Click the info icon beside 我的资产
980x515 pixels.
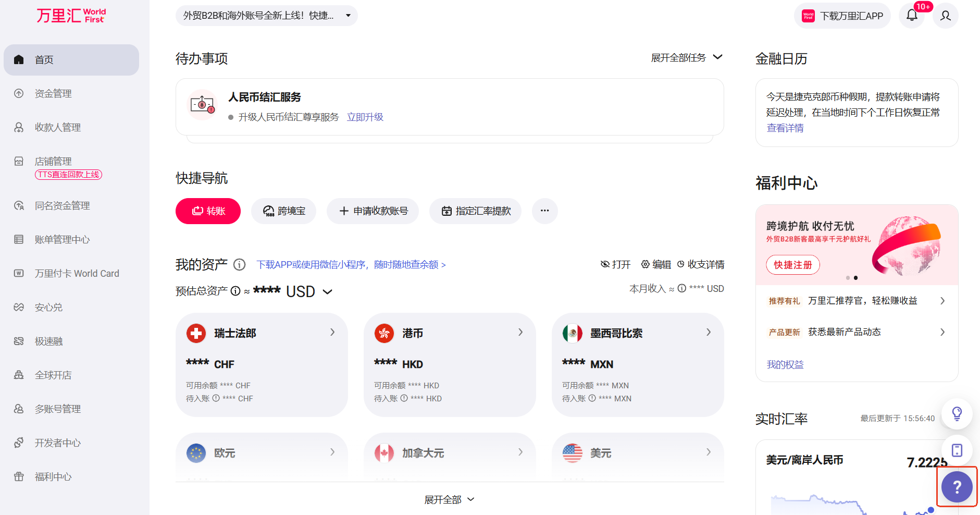[x=239, y=265]
